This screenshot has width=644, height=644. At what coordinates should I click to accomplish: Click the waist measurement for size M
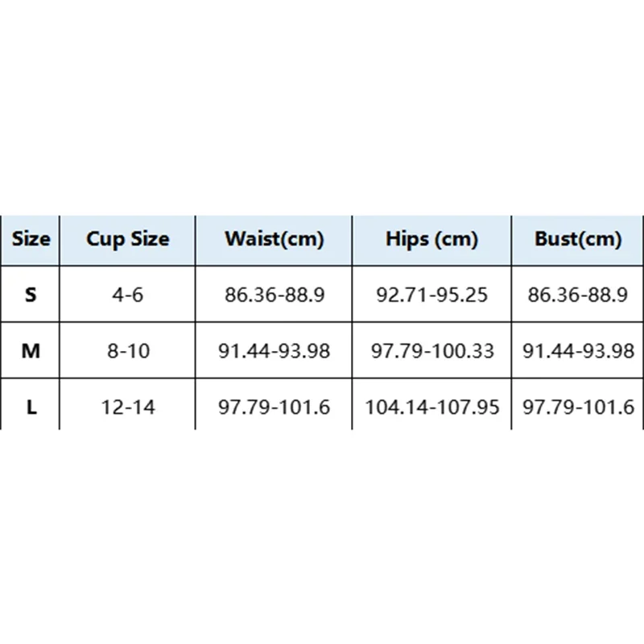(275, 351)
